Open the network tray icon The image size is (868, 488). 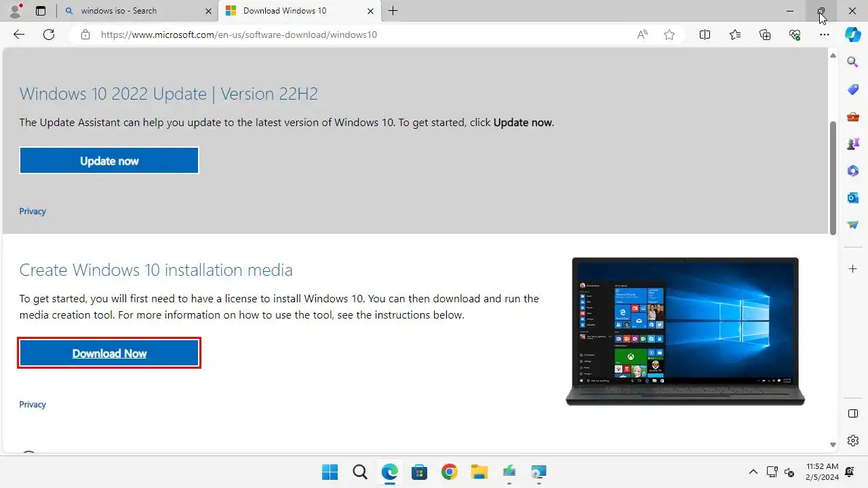point(772,472)
